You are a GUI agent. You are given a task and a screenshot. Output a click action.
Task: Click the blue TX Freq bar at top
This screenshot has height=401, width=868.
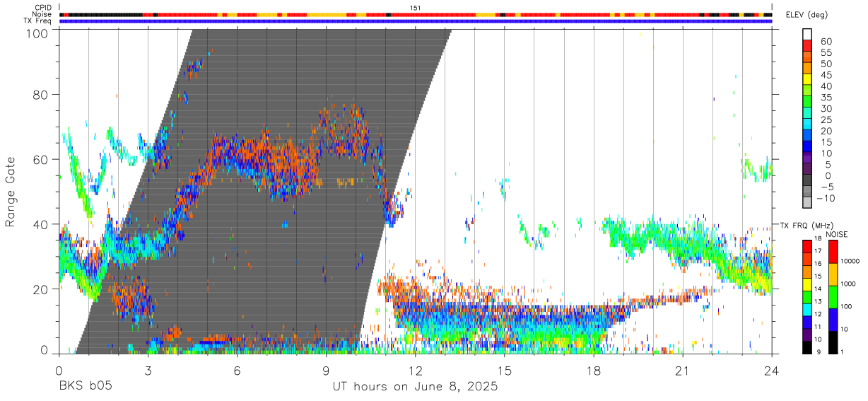pos(416,21)
